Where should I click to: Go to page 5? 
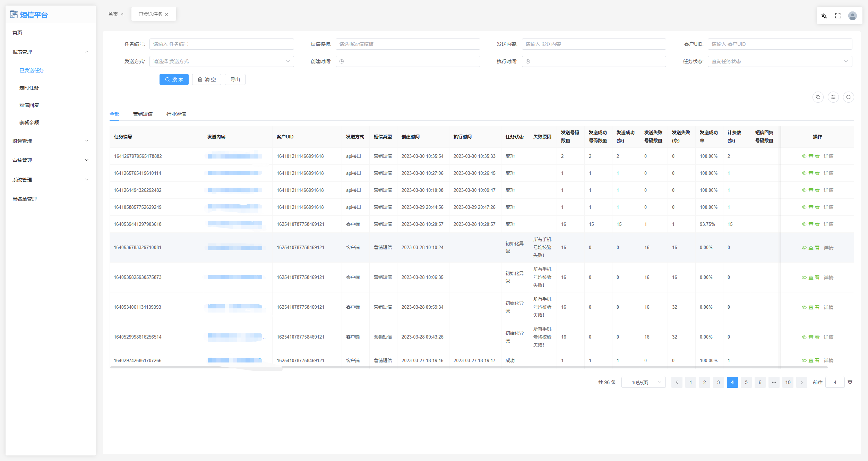(x=746, y=382)
